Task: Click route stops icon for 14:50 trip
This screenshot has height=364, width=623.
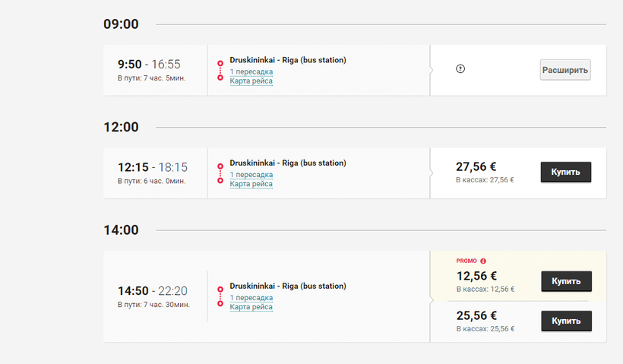Action: click(220, 296)
